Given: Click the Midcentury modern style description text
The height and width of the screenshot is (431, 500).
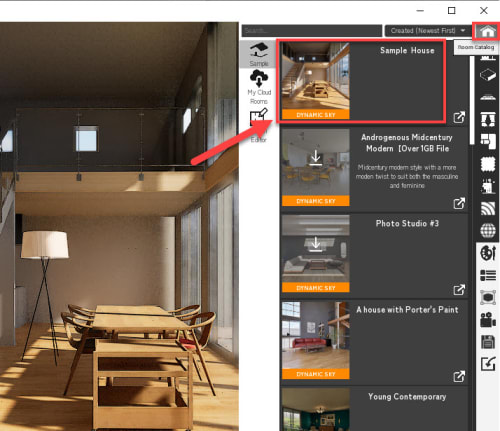Looking at the screenshot, I should pos(407,176).
